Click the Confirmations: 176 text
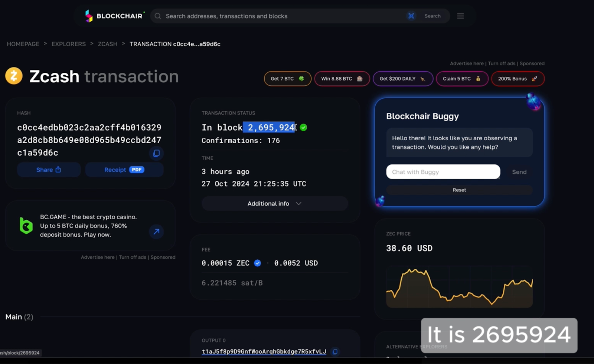Screen dimensions: 594x364 (x=241, y=140)
